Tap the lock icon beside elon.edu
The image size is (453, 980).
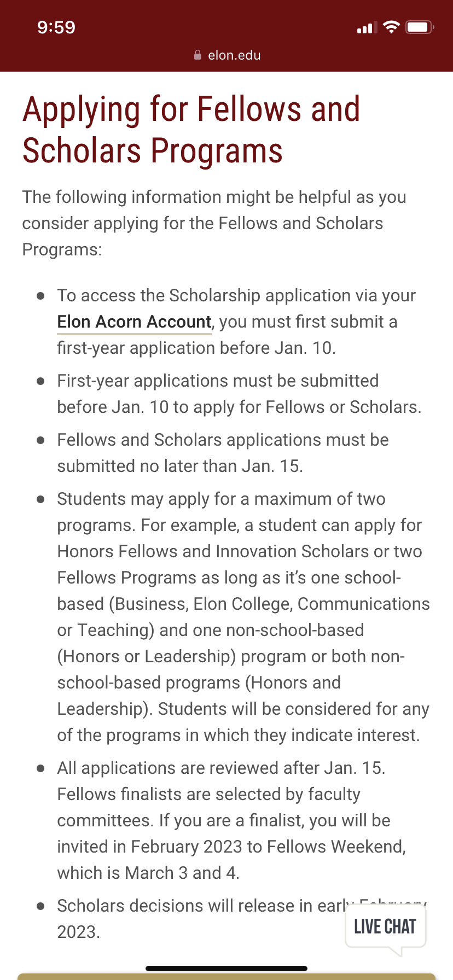[x=198, y=55]
